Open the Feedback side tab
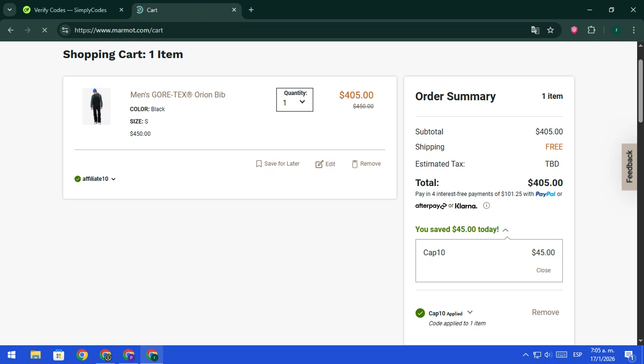The width and height of the screenshot is (644, 364). pos(629,167)
